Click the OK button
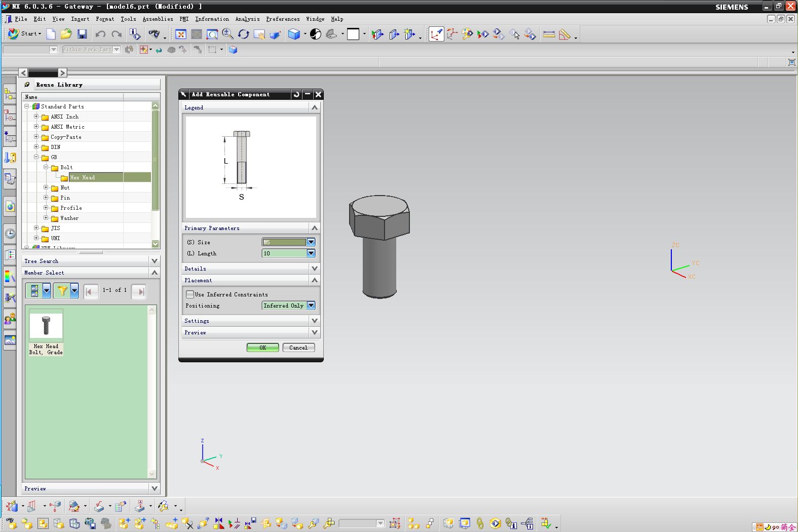This screenshot has height=532, width=798. pyautogui.click(x=262, y=348)
